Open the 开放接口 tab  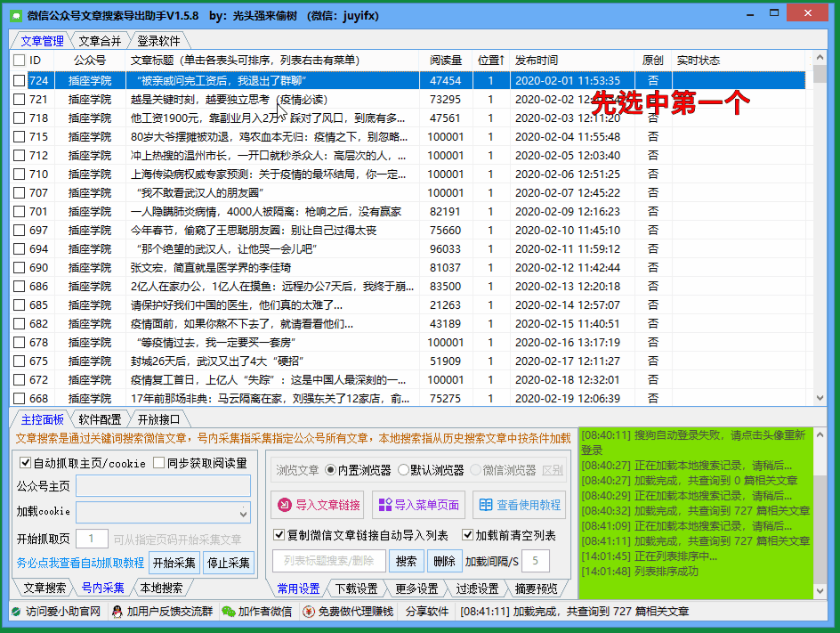pyautogui.click(x=158, y=419)
